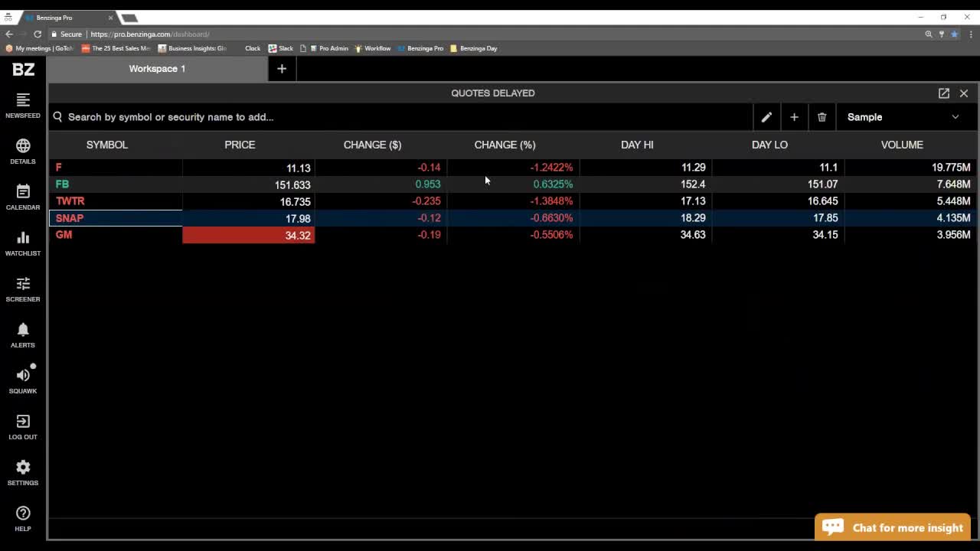
Task: Click the plus icon to add watchlist
Action: (794, 117)
